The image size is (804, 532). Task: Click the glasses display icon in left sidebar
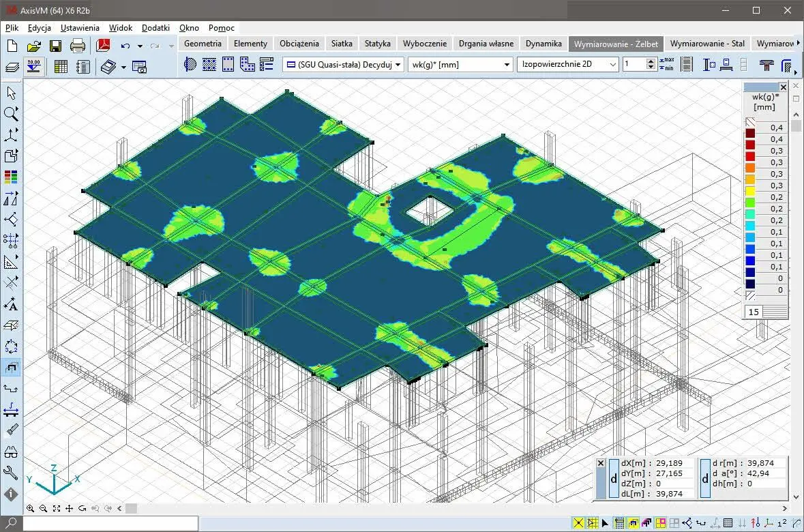[x=11, y=452]
